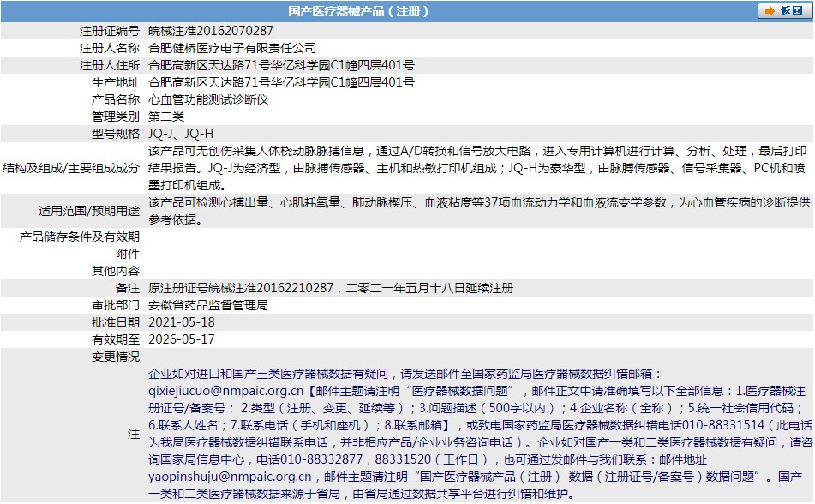Viewport: 815px width, 504px height.
Task: Click the 返回 back button
Action: pyautogui.click(x=784, y=10)
